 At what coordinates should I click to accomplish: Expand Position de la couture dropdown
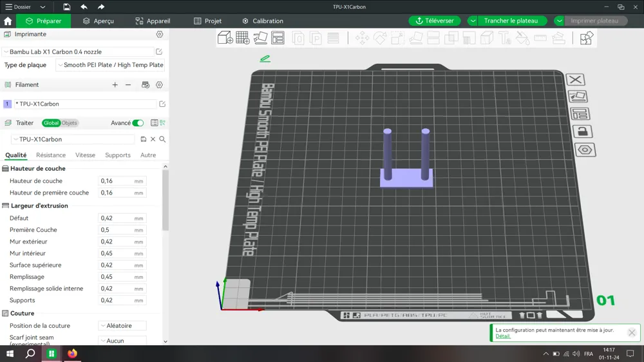pos(122,326)
